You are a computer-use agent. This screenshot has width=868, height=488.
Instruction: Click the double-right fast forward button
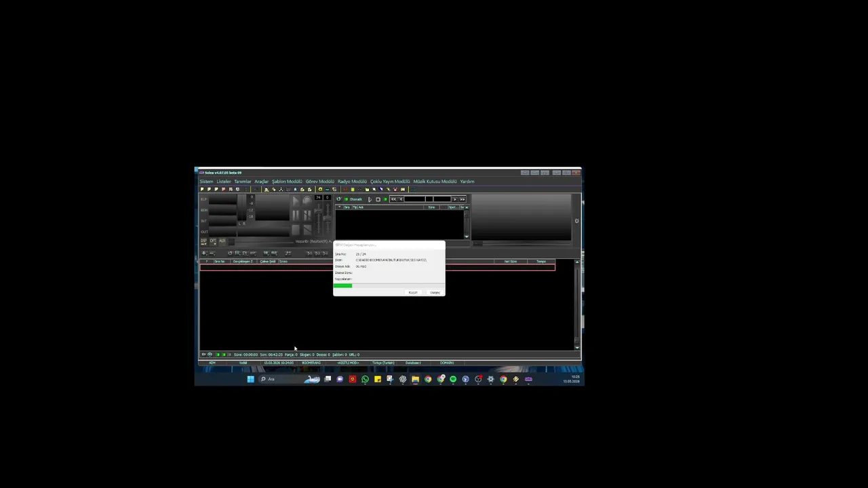(462, 199)
